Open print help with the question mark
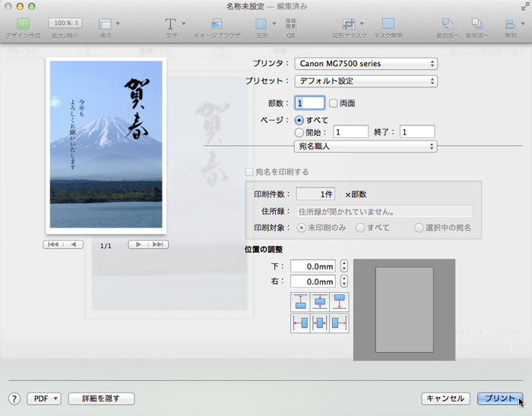532x416 pixels. (x=14, y=399)
